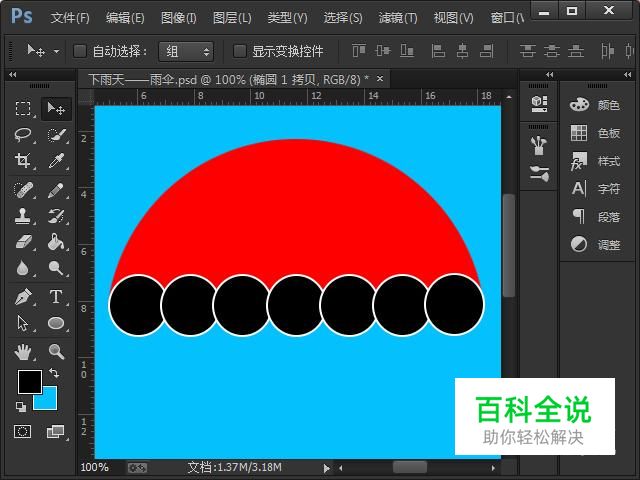Select the Horizontal Type tool
The height and width of the screenshot is (480, 640).
click(56, 297)
